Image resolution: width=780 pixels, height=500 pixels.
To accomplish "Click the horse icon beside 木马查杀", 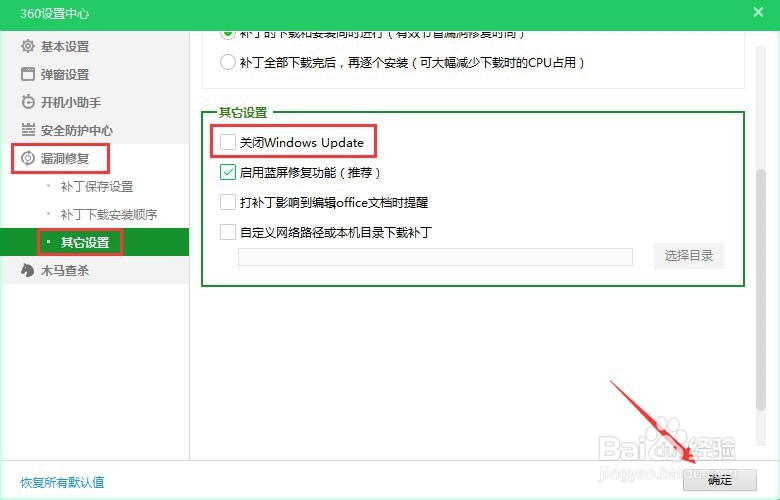I will (x=28, y=270).
